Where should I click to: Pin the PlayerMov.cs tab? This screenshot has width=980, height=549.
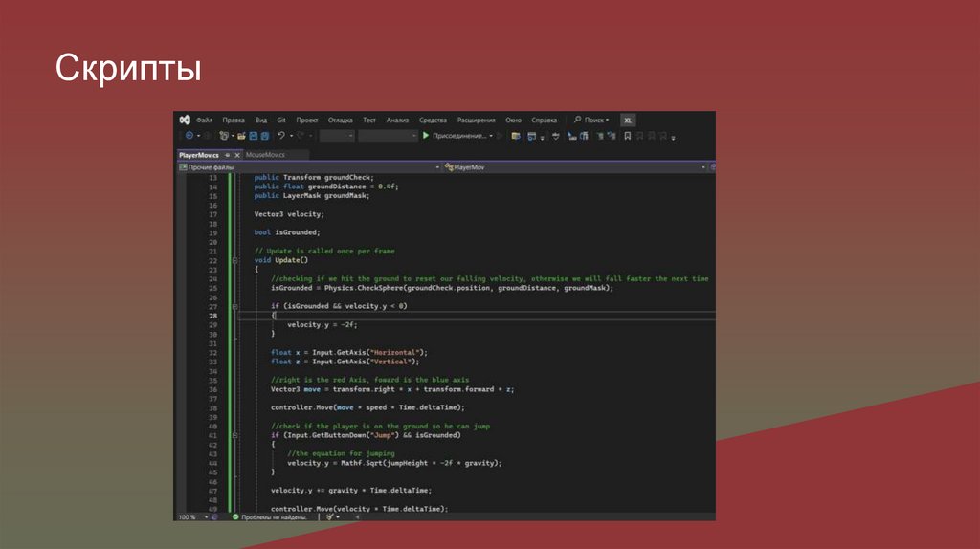click(x=228, y=154)
